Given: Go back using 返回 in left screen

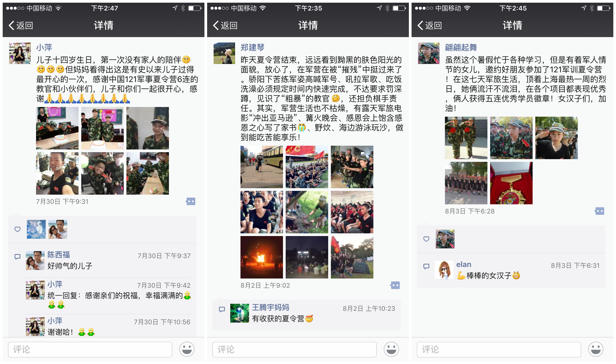Looking at the screenshot, I should pos(21,26).
